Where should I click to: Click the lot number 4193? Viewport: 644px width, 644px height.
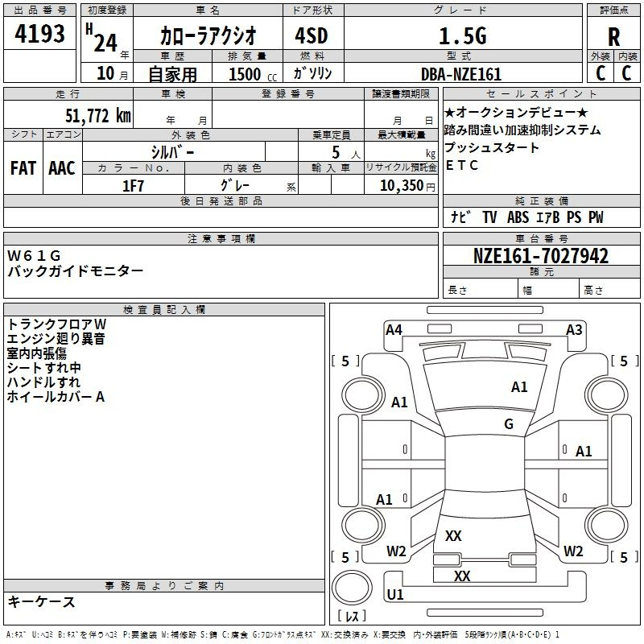39,35
